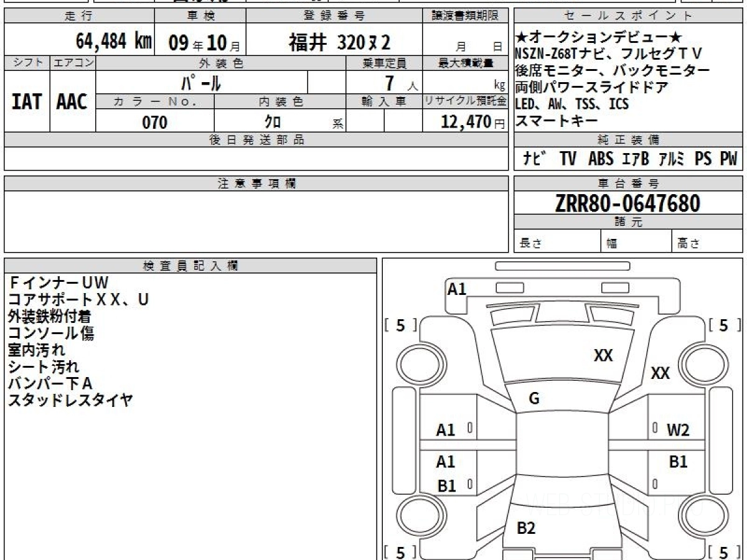Click the スマートキー sales point
This screenshot has height=560, width=747.
[557, 121]
